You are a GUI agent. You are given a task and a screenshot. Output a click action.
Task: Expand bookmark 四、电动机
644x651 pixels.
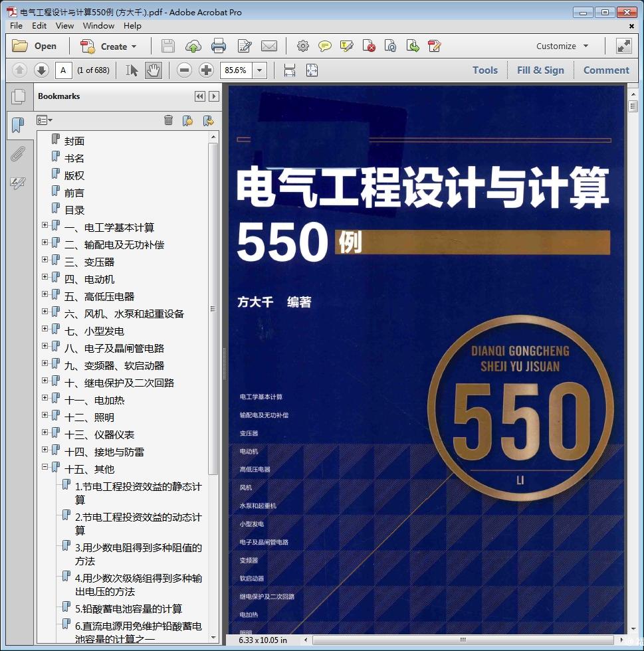45,276
